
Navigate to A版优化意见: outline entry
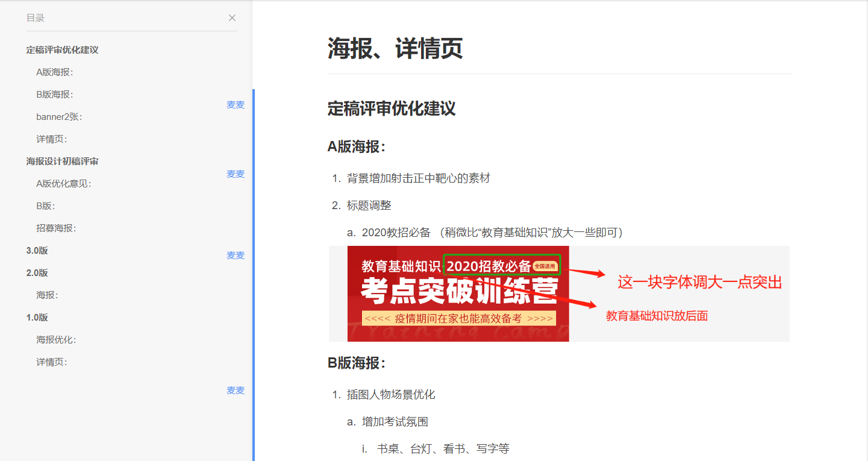coord(63,184)
